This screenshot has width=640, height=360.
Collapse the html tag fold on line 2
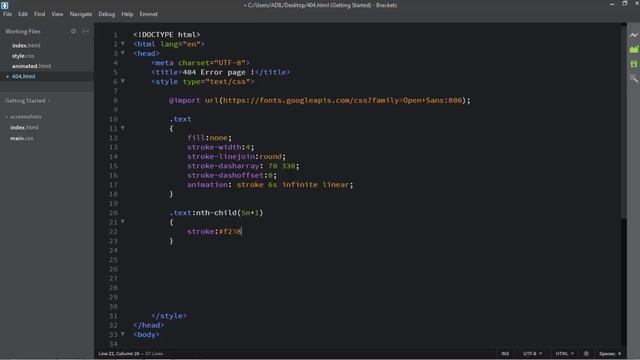pyautogui.click(x=122, y=44)
